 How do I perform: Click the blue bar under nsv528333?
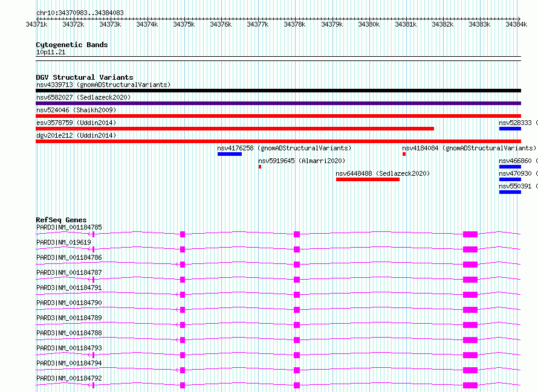pos(510,129)
